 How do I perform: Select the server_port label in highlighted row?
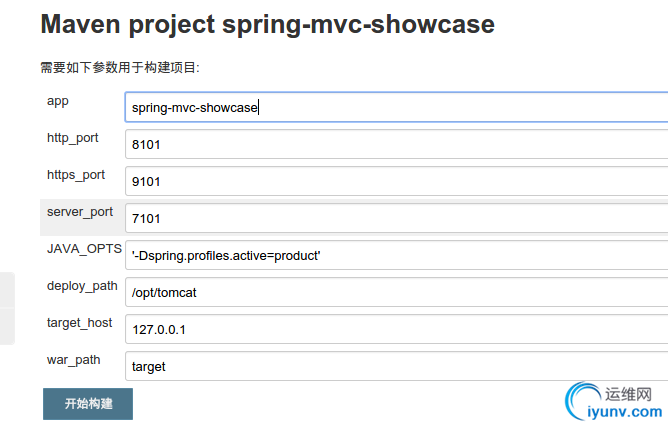click(80, 212)
